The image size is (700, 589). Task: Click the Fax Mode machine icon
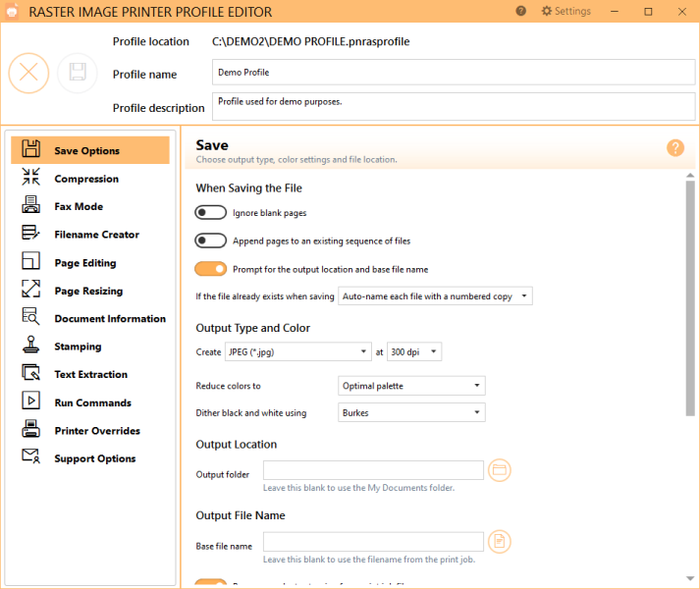30,205
